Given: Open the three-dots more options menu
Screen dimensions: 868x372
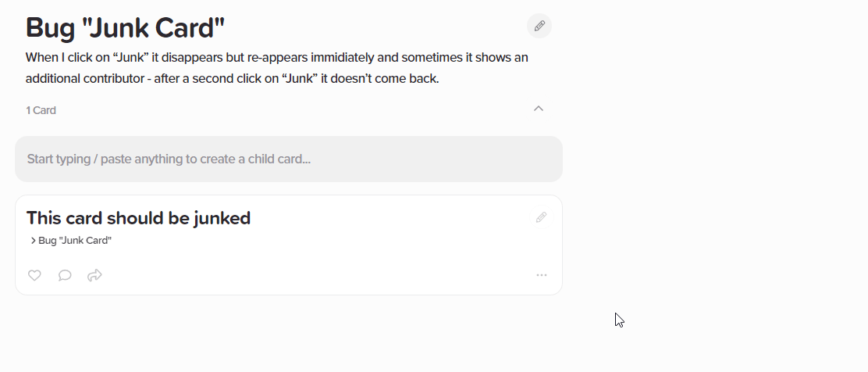Looking at the screenshot, I should [x=542, y=275].
